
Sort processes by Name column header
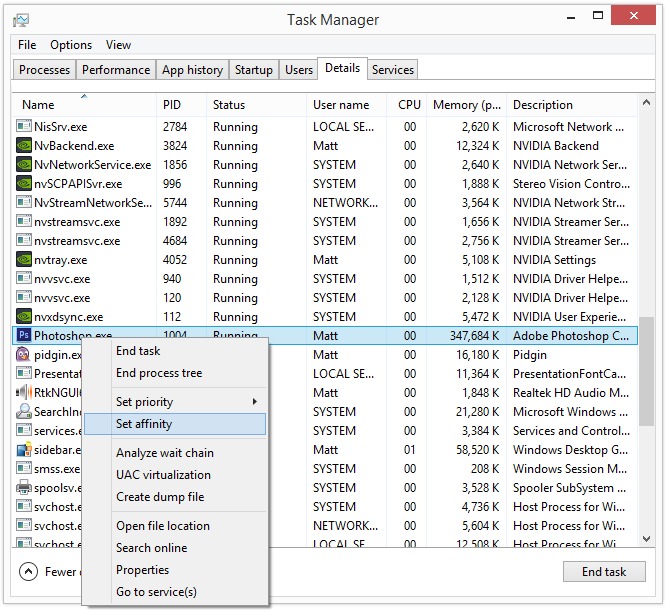click(38, 105)
